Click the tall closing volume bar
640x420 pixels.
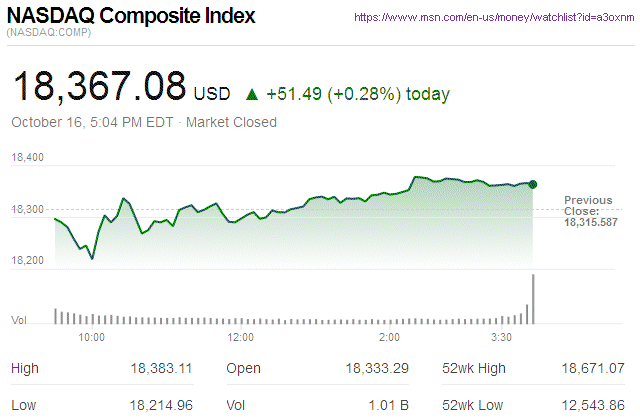(534, 298)
